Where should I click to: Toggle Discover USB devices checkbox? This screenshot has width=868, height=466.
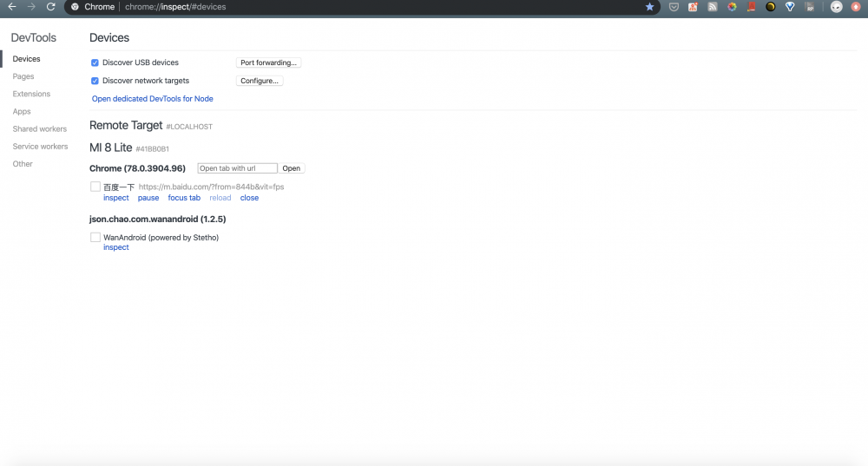[x=95, y=62]
